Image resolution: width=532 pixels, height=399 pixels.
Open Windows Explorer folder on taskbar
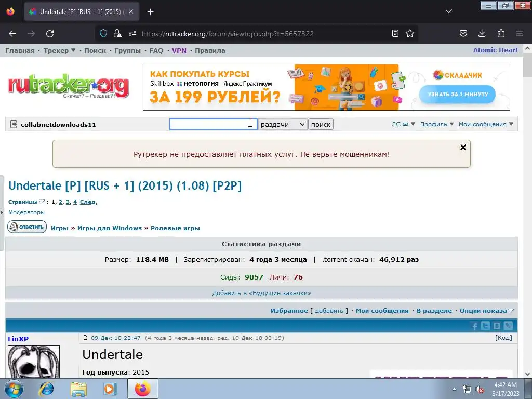pyautogui.click(x=78, y=389)
